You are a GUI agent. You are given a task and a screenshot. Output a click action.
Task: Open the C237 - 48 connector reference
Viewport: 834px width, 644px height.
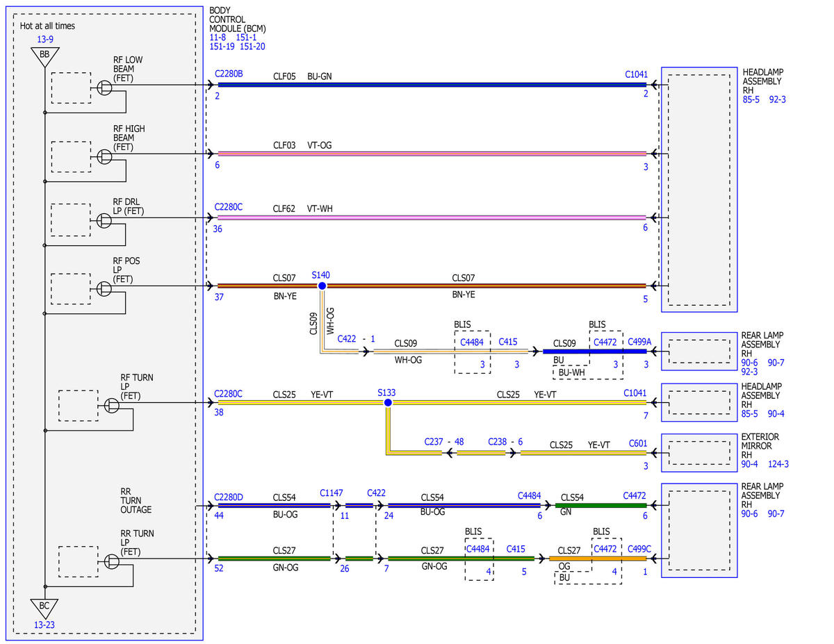click(444, 442)
